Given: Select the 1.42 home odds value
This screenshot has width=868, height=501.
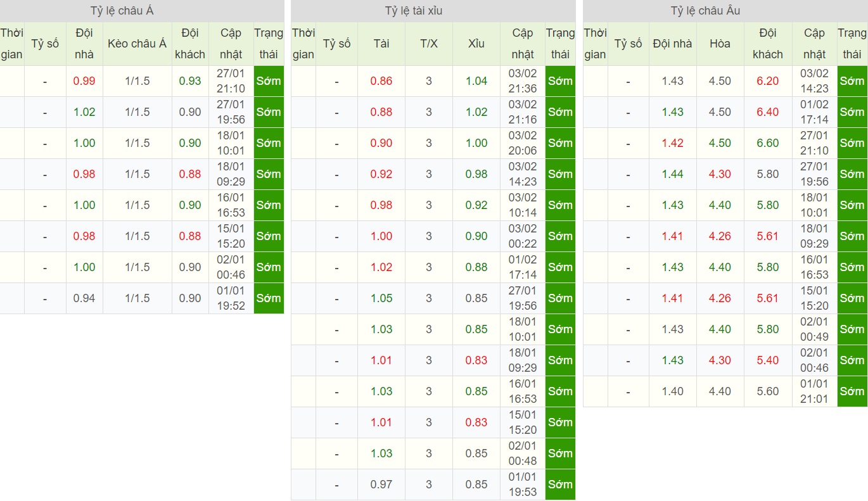Looking at the screenshot, I should [673, 143].
